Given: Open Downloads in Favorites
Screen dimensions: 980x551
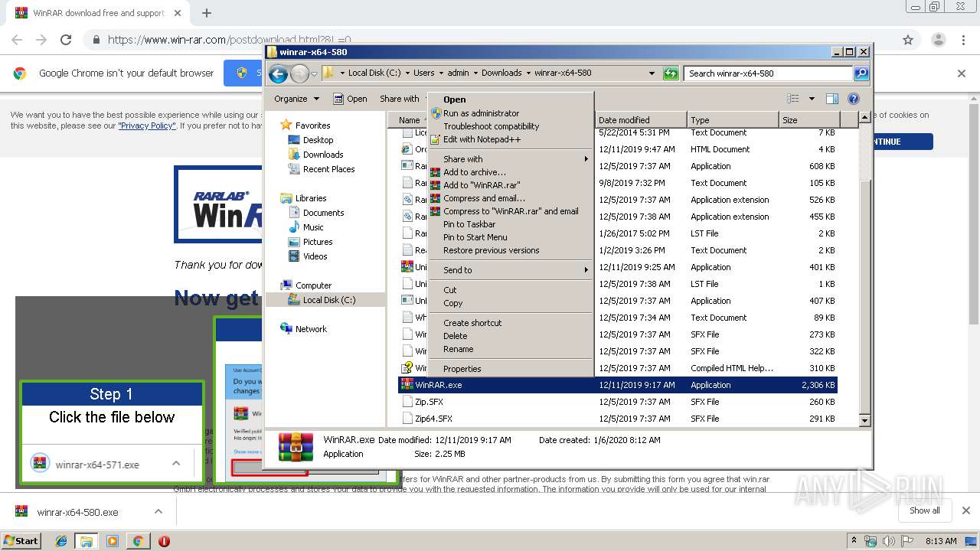Looking at the screenshot, I should coord(322,155).
